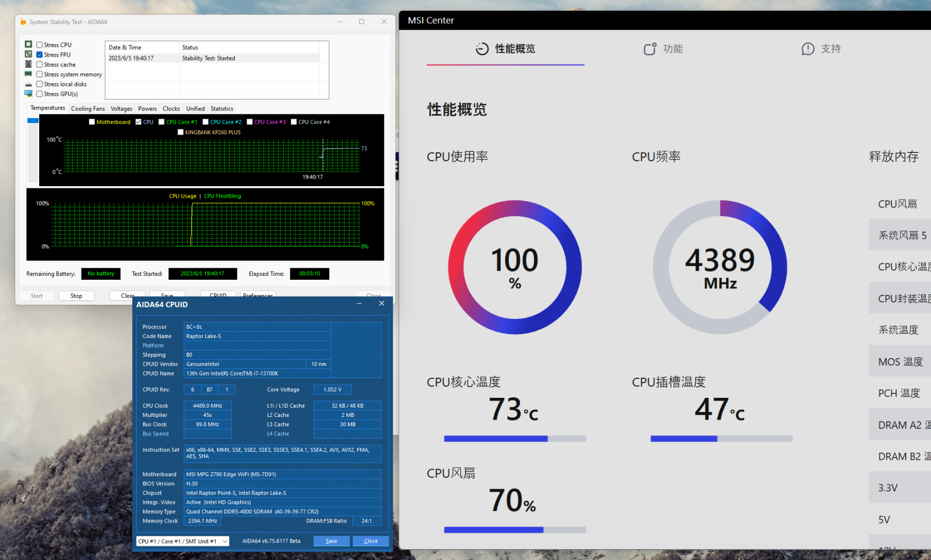Click the CPU chip icon beside Stress CPU

pos(28,44)
